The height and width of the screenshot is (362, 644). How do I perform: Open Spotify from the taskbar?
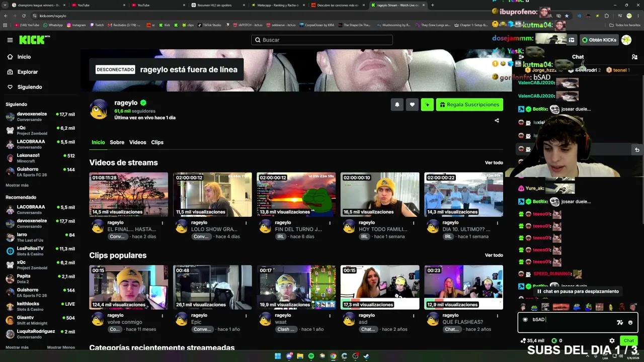coord(311,356)
